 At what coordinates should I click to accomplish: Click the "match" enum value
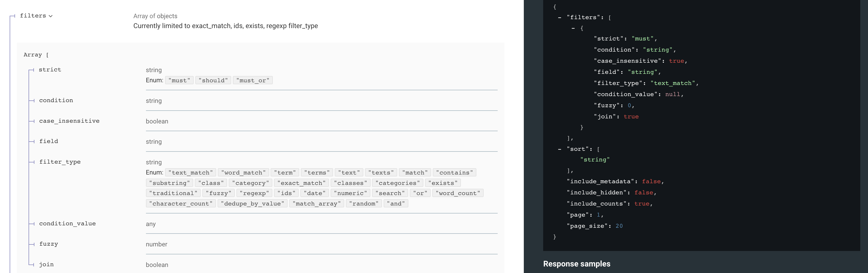coord(415,173)
